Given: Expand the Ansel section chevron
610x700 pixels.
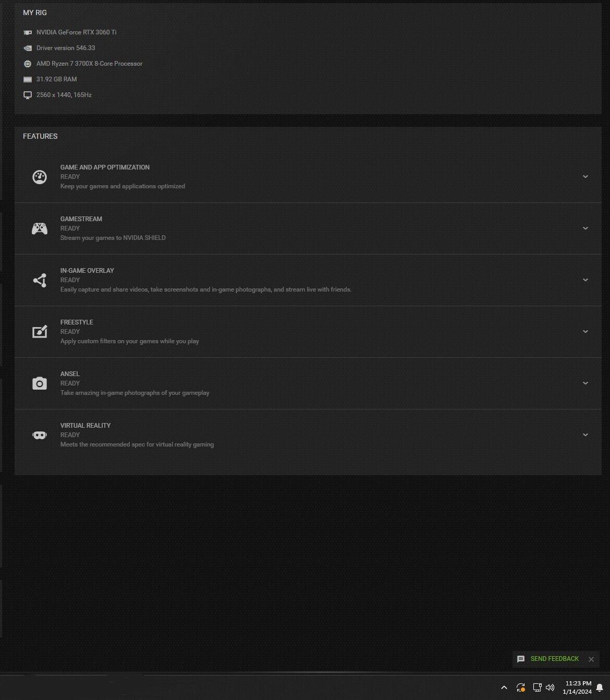Looking at the screenshot, I should click(x=585, y=383).
